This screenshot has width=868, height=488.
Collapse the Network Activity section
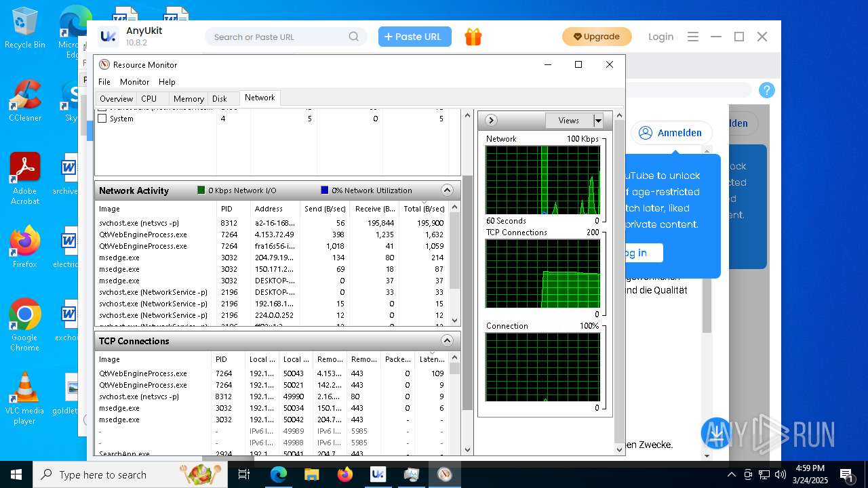coord(447,190)
